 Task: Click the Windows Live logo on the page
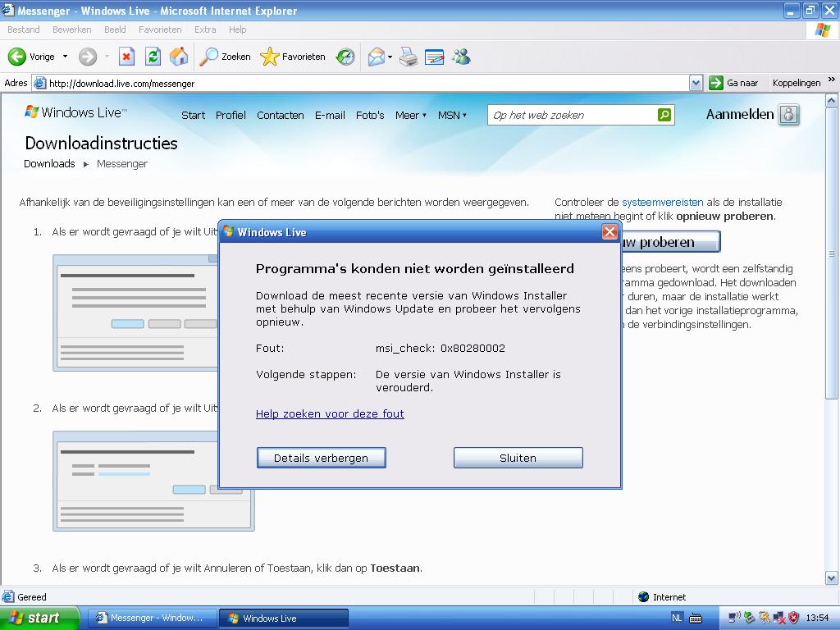click(76, 112)
